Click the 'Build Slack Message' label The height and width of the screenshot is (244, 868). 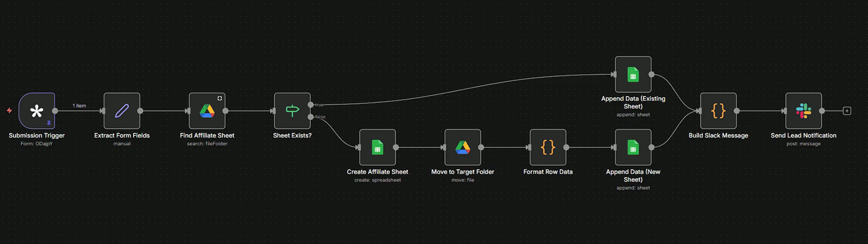tap(718, 136)
